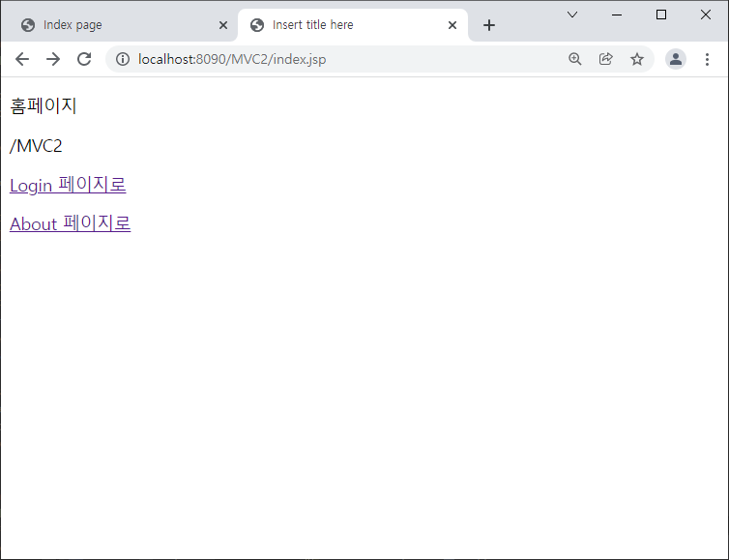Reload the current page

[84, 59]
